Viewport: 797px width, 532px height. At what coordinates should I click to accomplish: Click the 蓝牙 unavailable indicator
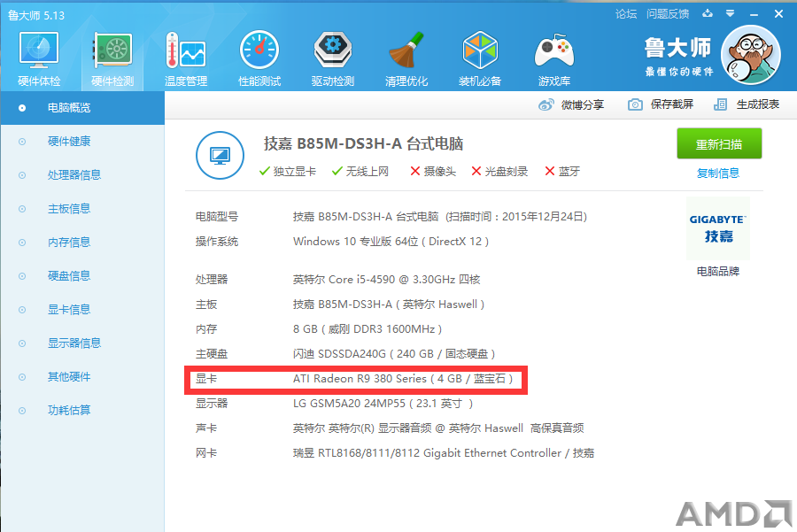coord(562,171)
